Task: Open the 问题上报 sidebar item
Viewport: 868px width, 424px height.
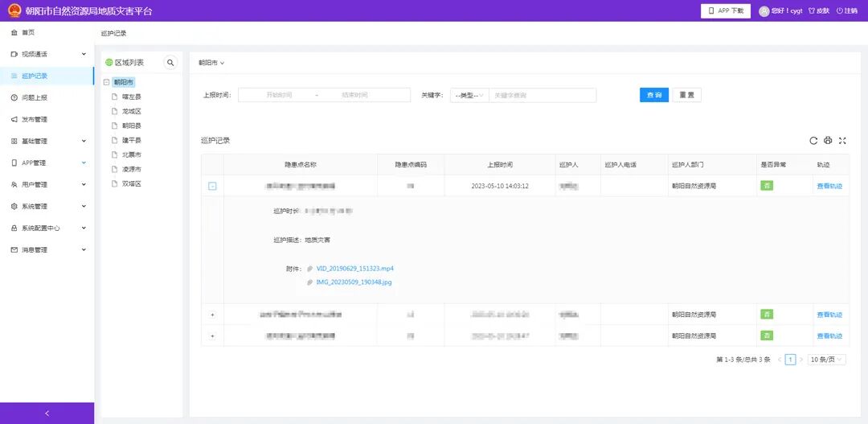Action: pyautogui.click(x=47, y=97)
